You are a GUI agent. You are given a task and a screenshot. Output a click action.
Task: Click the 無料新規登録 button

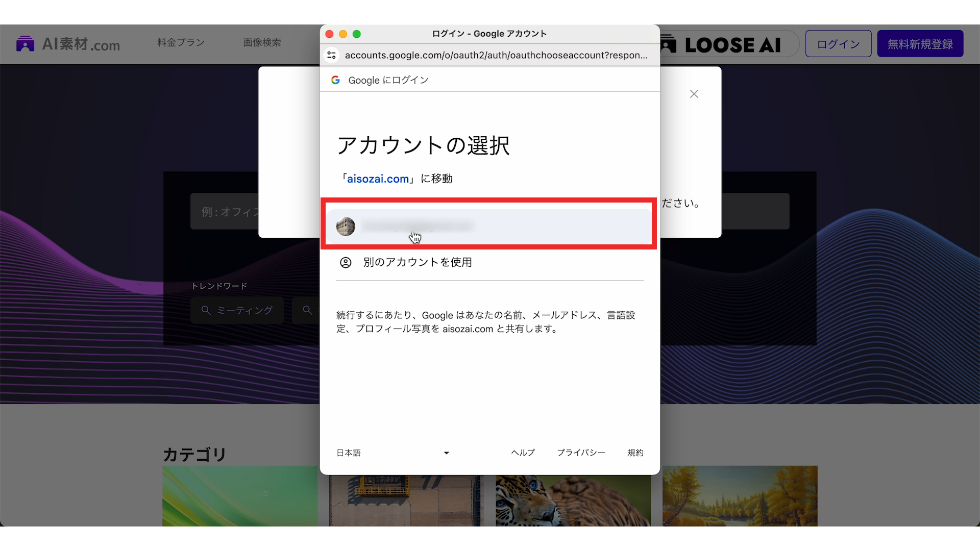(920, 44)
